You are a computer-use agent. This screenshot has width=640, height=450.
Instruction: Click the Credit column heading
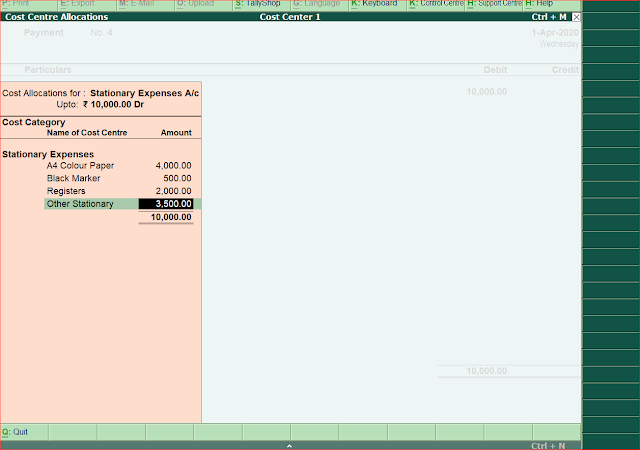click(565, 70)
